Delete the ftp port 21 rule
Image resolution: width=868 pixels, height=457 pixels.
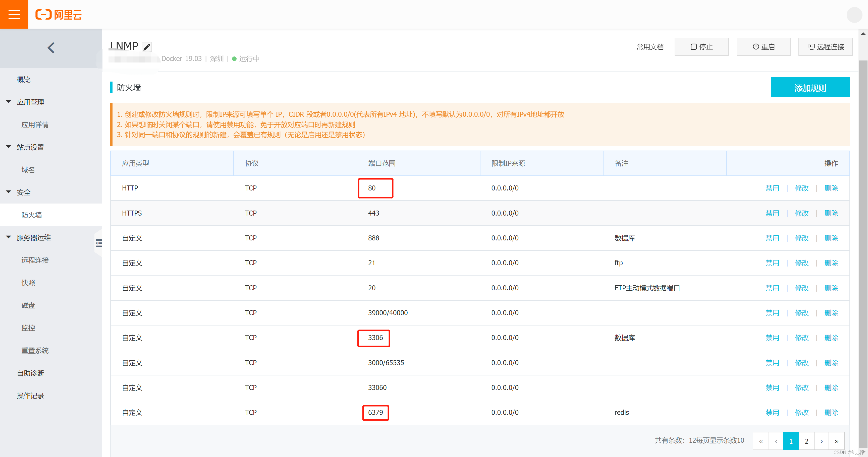(x=831, y=263)
